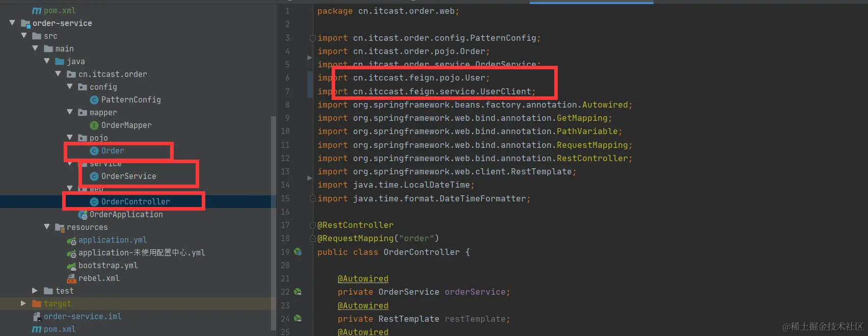868x336 pixels.
Task: Click the restTemplate field on line 24
Action: pyautogui.click(x=475, y=319)
